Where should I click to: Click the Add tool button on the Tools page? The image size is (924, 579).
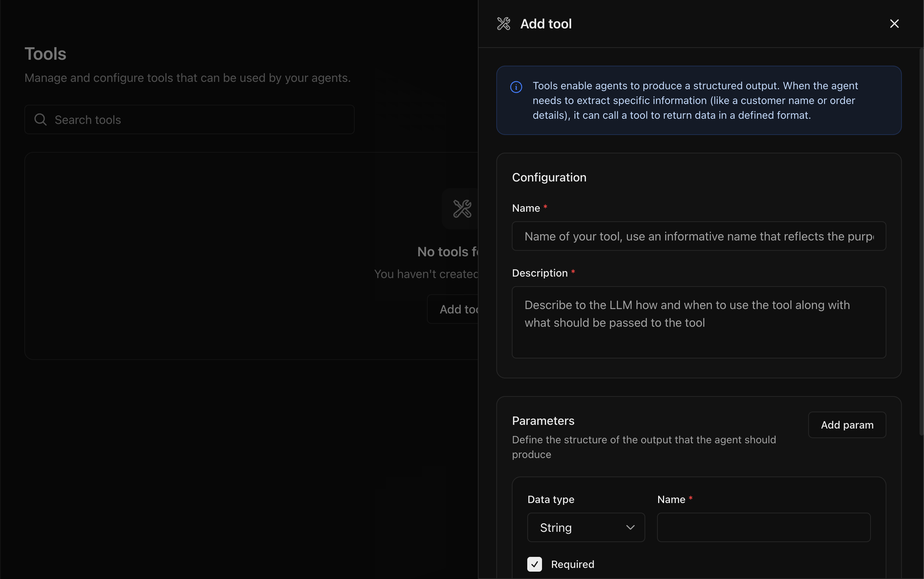pos(455,309)
